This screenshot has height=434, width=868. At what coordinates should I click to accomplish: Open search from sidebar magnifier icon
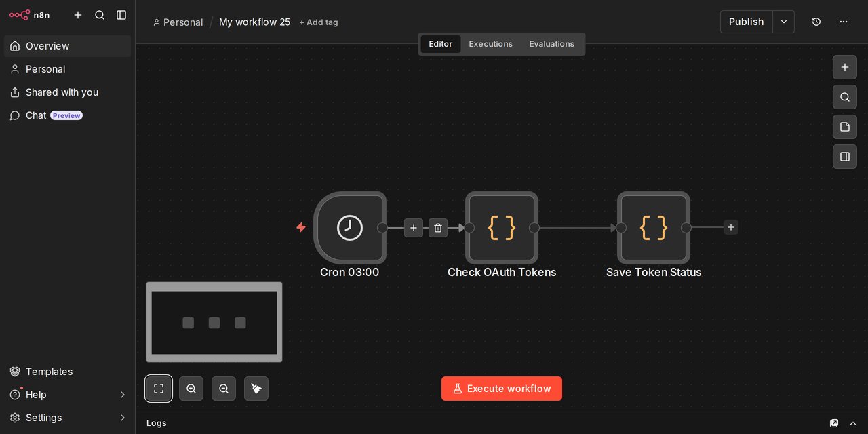tap(100, 15)
